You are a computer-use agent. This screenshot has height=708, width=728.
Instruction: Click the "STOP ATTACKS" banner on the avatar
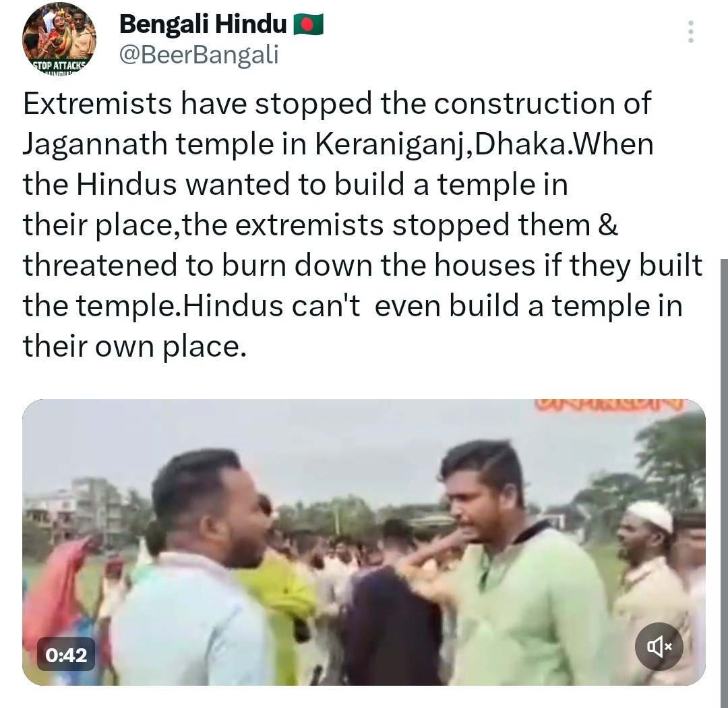click(59, 65)
